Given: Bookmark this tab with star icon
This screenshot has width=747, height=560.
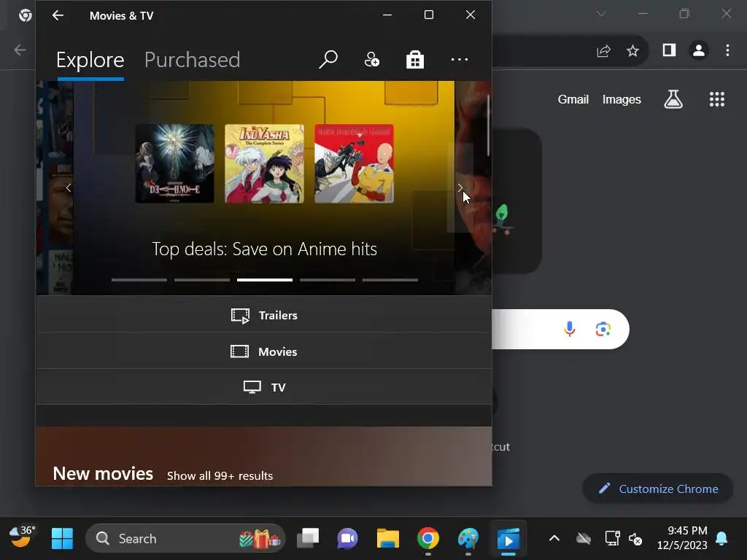Looking at the screenshot, I should click(x=632, y=50).
